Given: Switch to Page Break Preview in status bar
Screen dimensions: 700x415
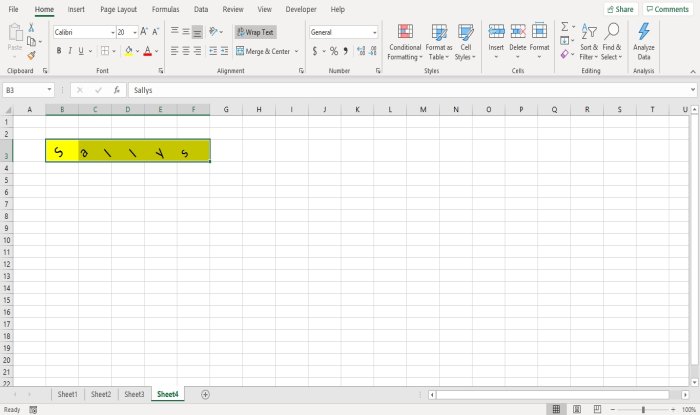Looking at the screenshot, I should (x=597, y=409).
